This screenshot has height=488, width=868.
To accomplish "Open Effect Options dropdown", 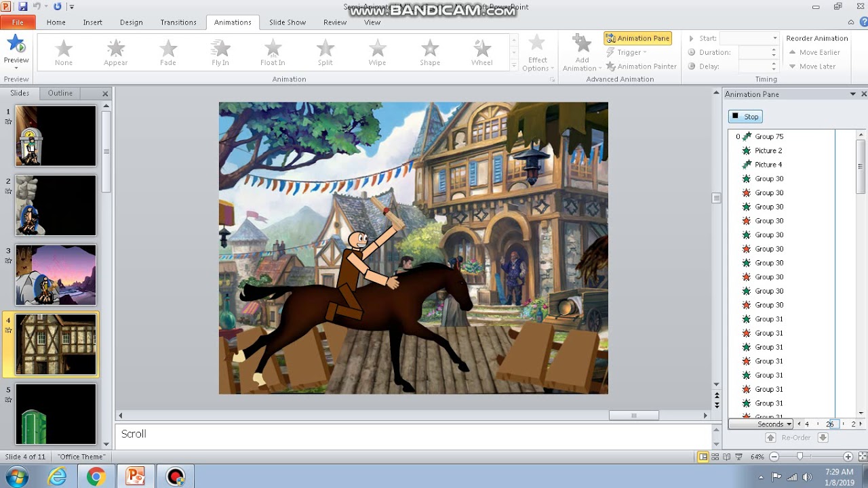I will click(538, 54).
